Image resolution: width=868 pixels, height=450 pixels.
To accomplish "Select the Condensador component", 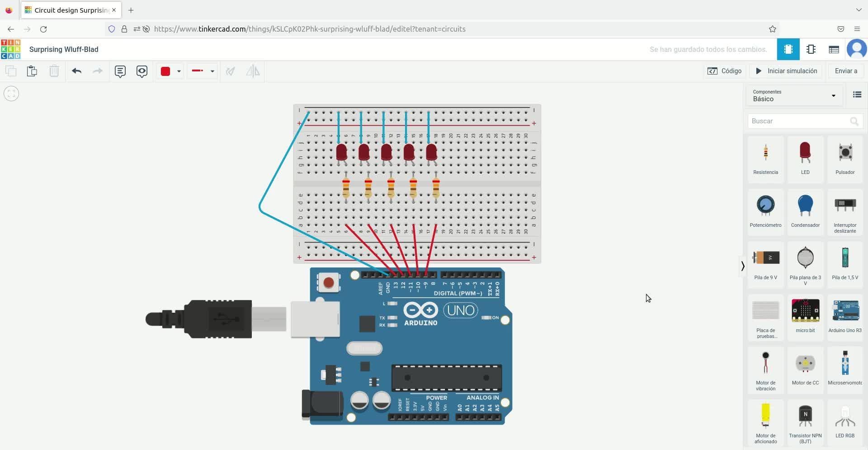I will [805, 211].
